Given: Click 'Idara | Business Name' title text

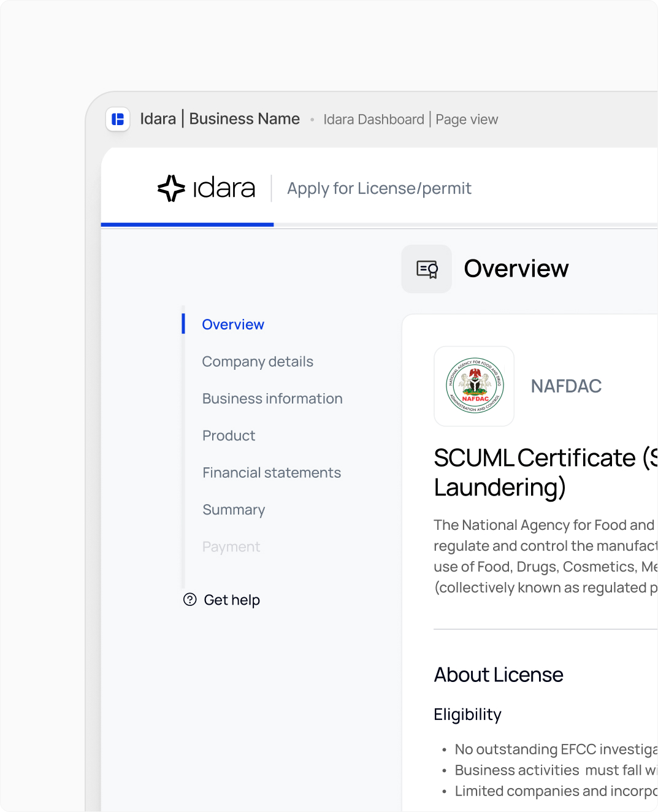Looking at the screenshot, I should click(x=220, y=119).
